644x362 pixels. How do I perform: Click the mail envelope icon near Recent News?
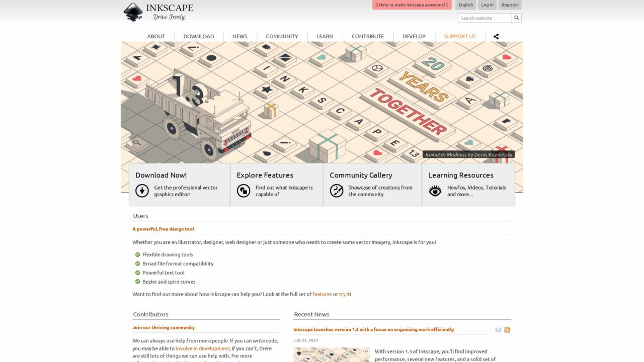pyautogui.click(x=498, y=330)
